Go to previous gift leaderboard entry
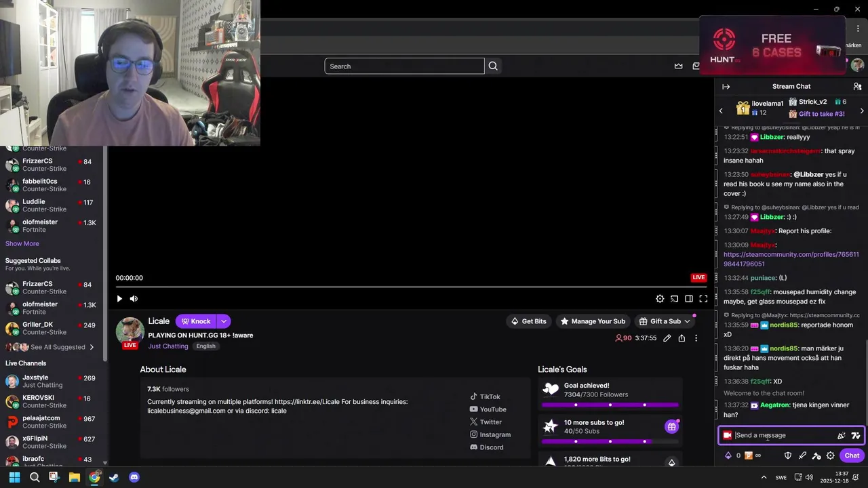 [721, 110]
